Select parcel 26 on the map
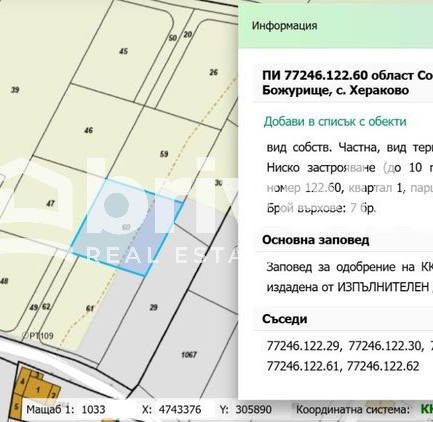The width and height of the screenshot is (433, 422). tap(214, 72)
